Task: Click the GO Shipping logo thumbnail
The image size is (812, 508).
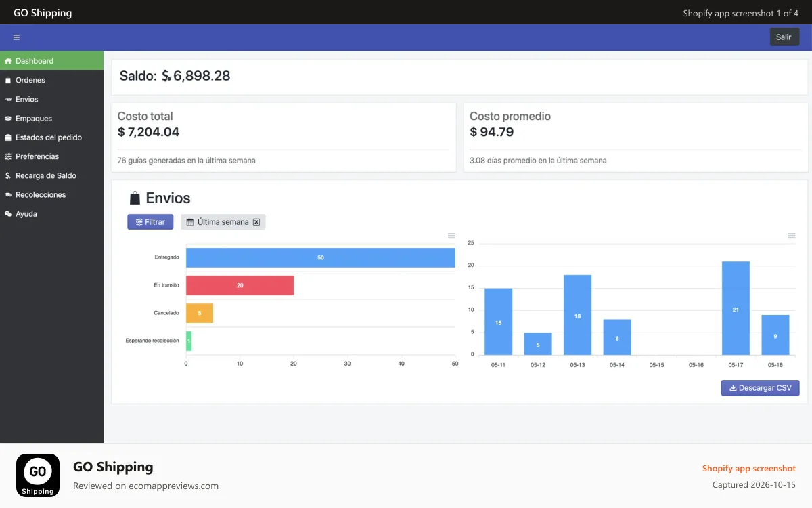Action: point(38,475)
